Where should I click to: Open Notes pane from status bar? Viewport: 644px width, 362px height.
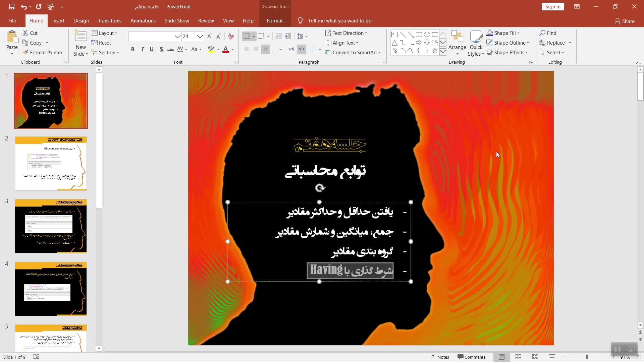(x=440, y=357)
